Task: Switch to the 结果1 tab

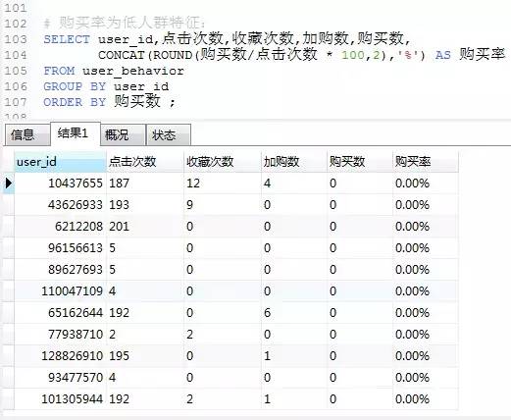Action: tap(76, 133)
